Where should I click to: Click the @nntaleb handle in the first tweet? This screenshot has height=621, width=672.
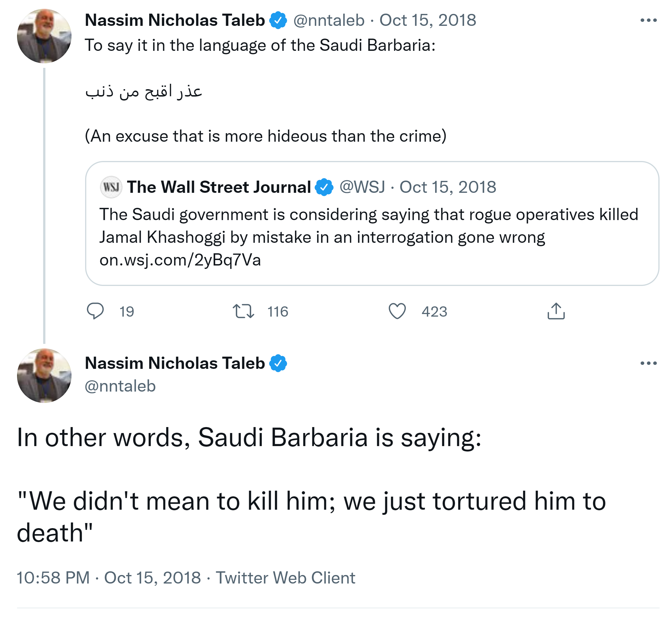click(x=329, y=20)
